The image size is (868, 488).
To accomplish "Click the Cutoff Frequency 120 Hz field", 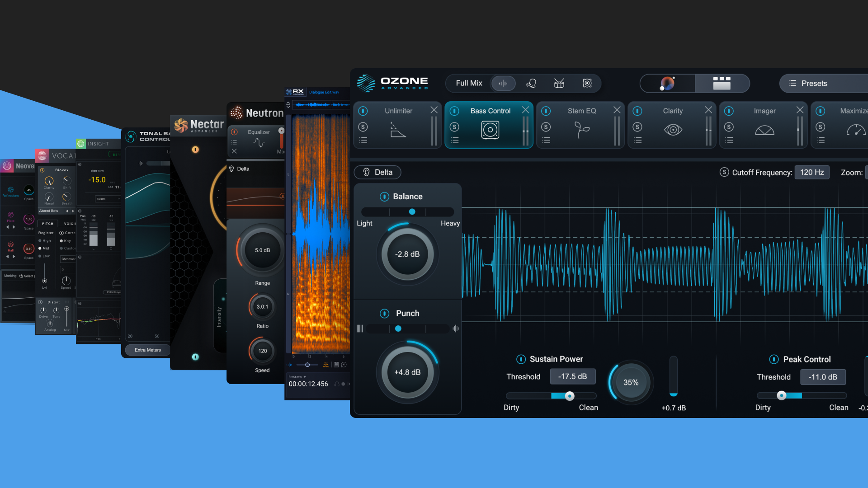I will tap(812, 172).
